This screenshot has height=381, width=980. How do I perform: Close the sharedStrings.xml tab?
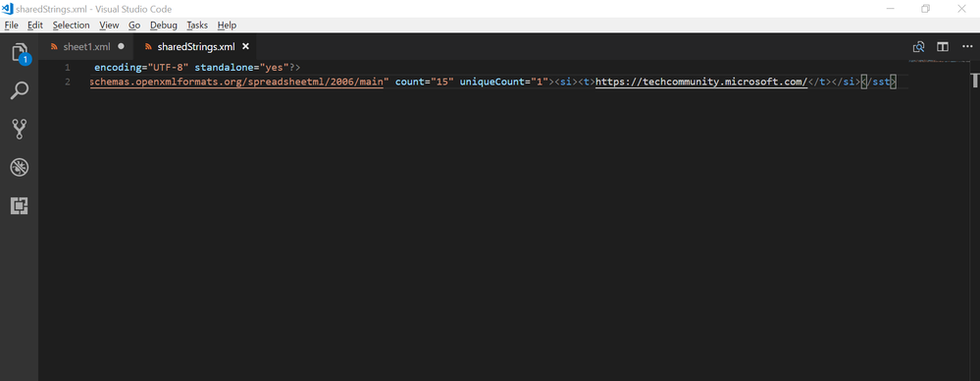click(x=245, y=46)
